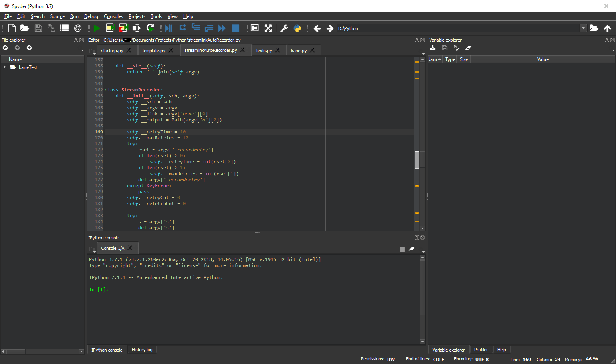Save the current file via floppy icon
616x364 pixels.
[x=38, y=28]
